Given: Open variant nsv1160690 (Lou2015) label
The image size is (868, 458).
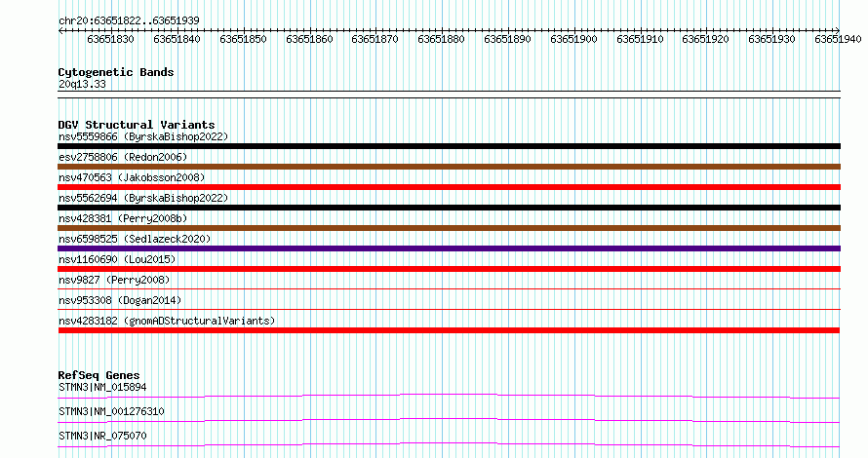Looking at the screenshot, I should (x=117, y=259).
